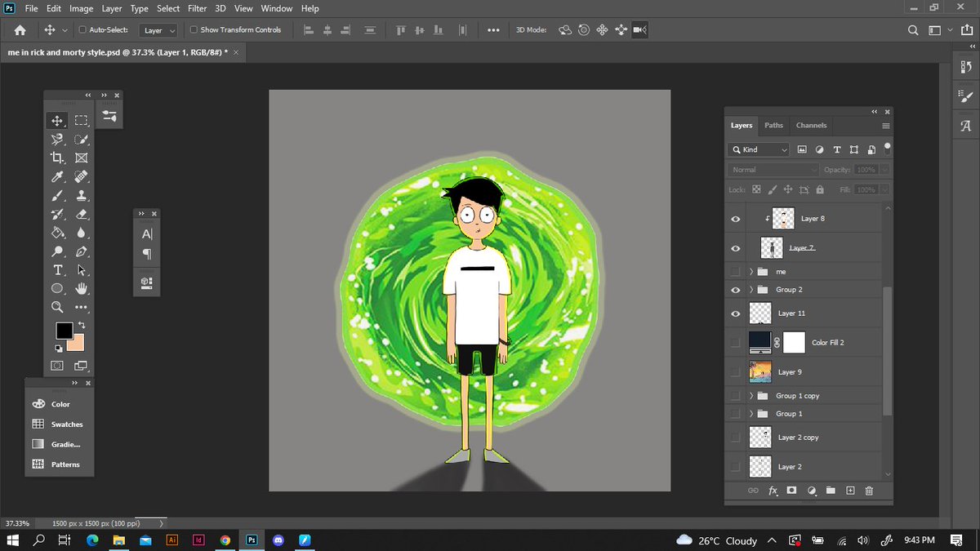The width and height of the screenshot is (980, 551).
Task: Hide Layer 7 using its eye icon
Action: click(x=736, y=248)
